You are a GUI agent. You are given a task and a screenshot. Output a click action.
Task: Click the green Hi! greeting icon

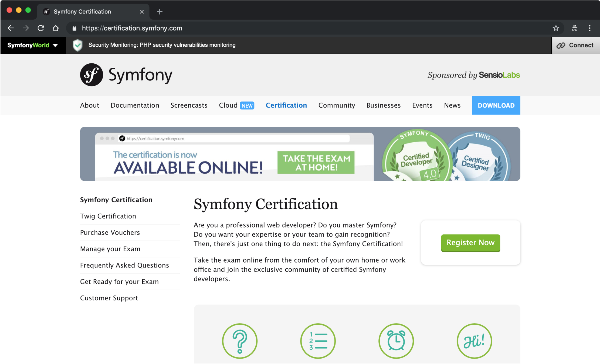(474, 341)
